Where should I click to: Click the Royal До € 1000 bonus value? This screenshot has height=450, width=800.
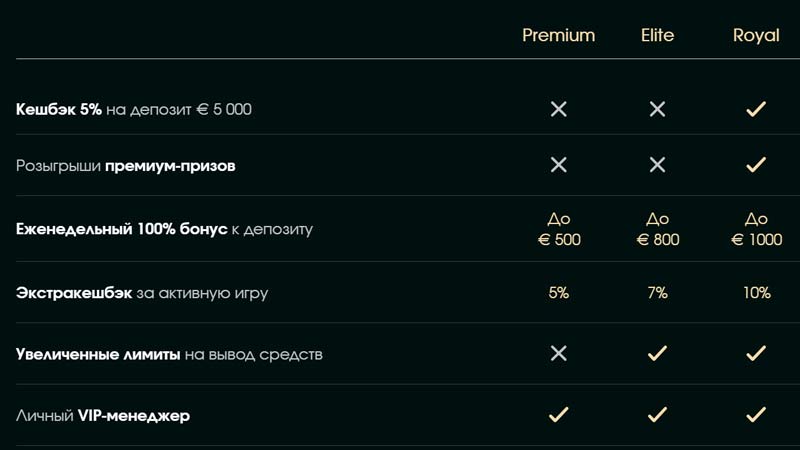pyautogui.click(x=756, y=229)
